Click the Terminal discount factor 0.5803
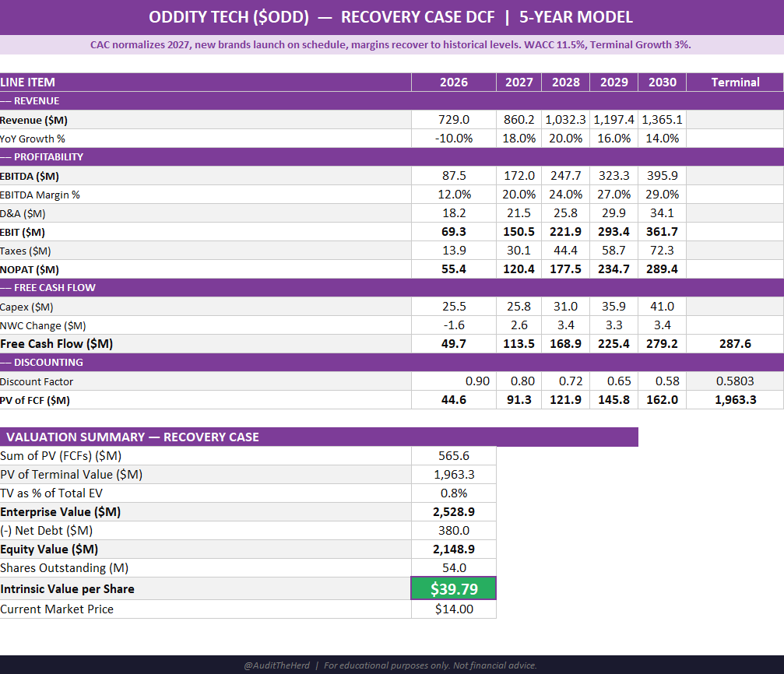 point(734,381)
